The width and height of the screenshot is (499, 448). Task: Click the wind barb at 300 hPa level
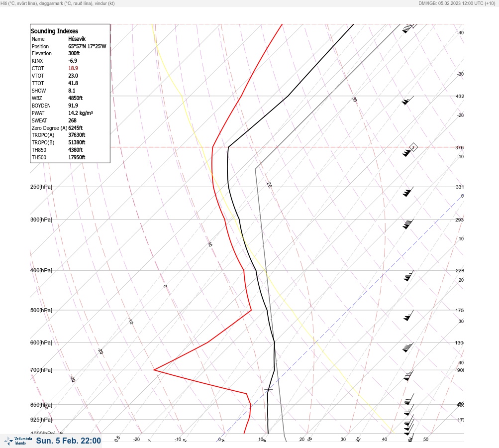pos(407,224)
